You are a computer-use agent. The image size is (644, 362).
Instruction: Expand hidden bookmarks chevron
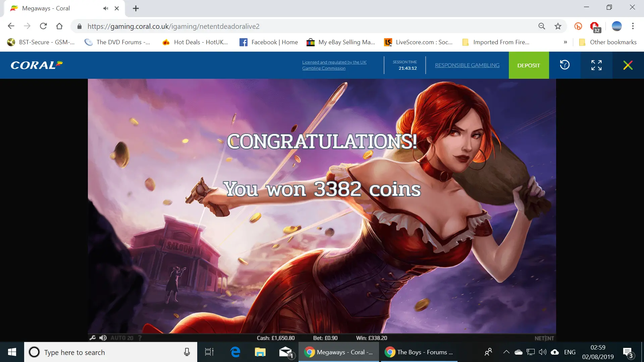565,42
